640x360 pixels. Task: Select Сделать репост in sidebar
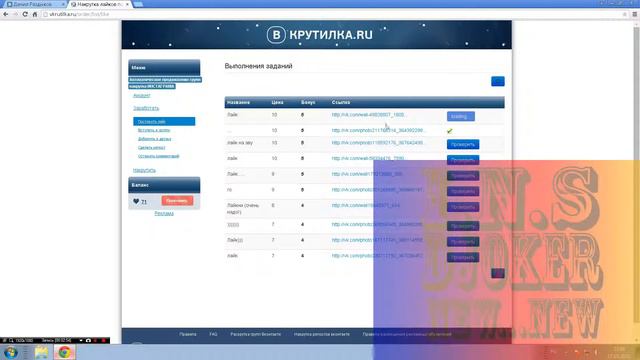point(151,147)
